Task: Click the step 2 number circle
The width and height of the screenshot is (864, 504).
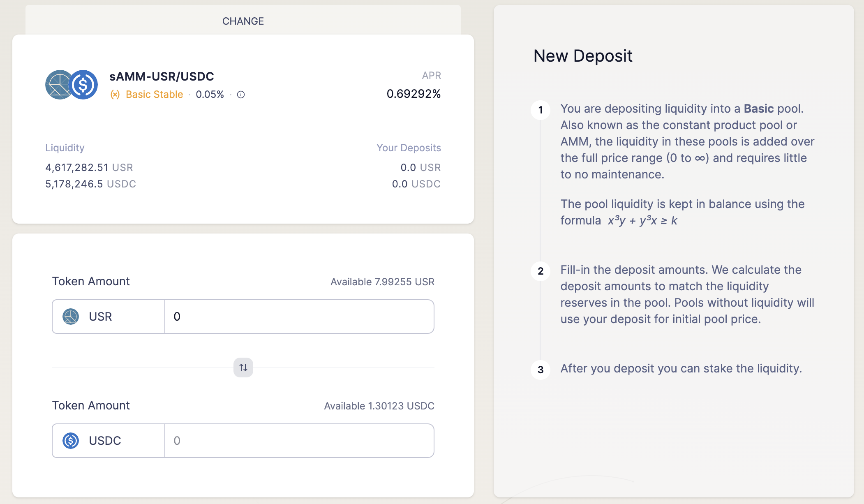Action: pos(541,271)
